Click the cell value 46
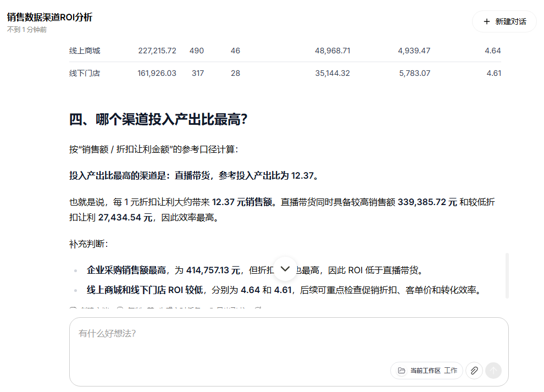This screenshot has height=392, width=544. coord(235,51)
